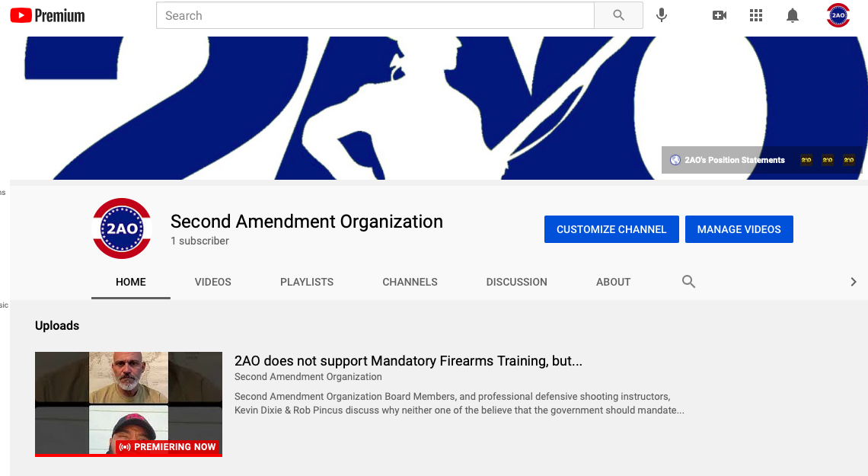868x476 pixels.
Task: Open the Create video camera icon
Action: tap(719, 15)
